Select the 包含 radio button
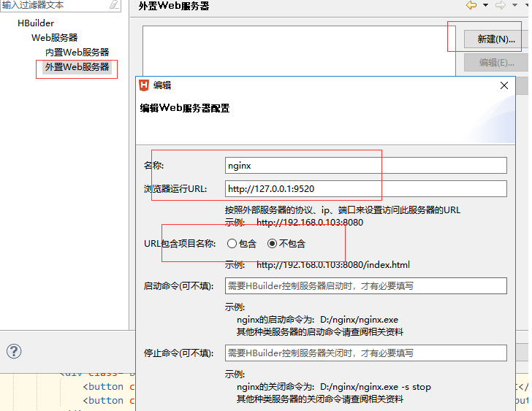Viewport: 532px width, 411px height. point(232,244)
